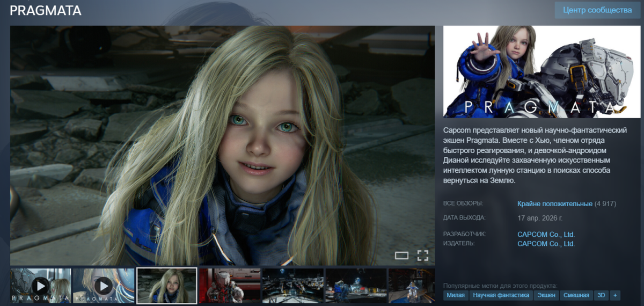Click the ДАТА ВЫХОДА label

coord(464,218)
